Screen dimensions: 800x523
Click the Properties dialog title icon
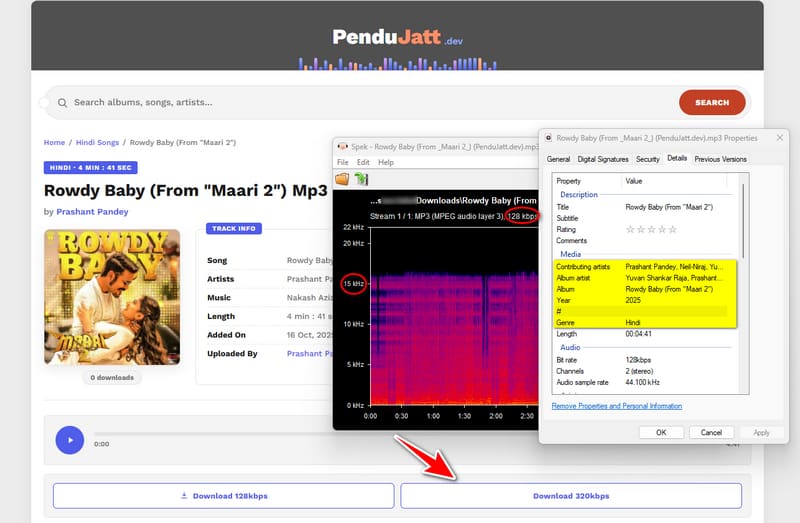(x=548, y=138)
